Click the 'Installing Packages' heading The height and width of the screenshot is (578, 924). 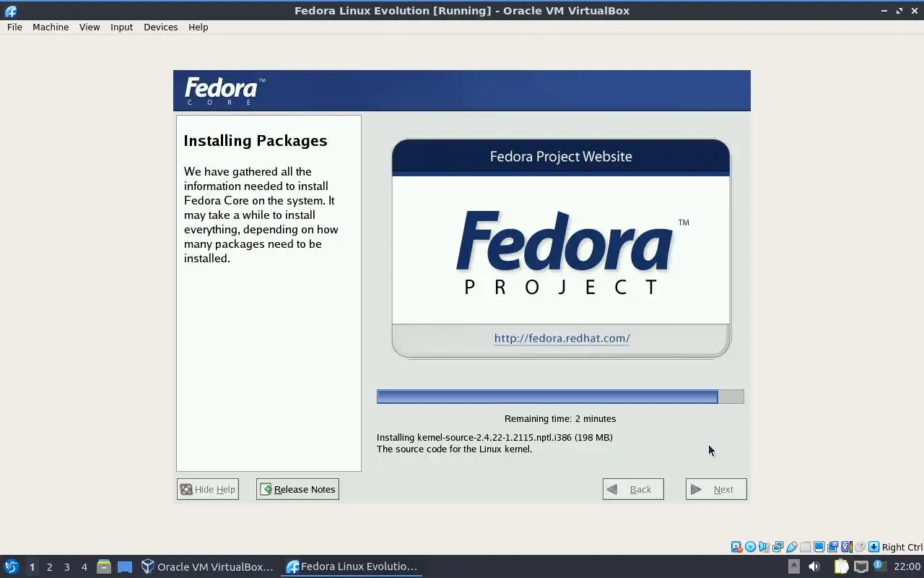[256, 141]
